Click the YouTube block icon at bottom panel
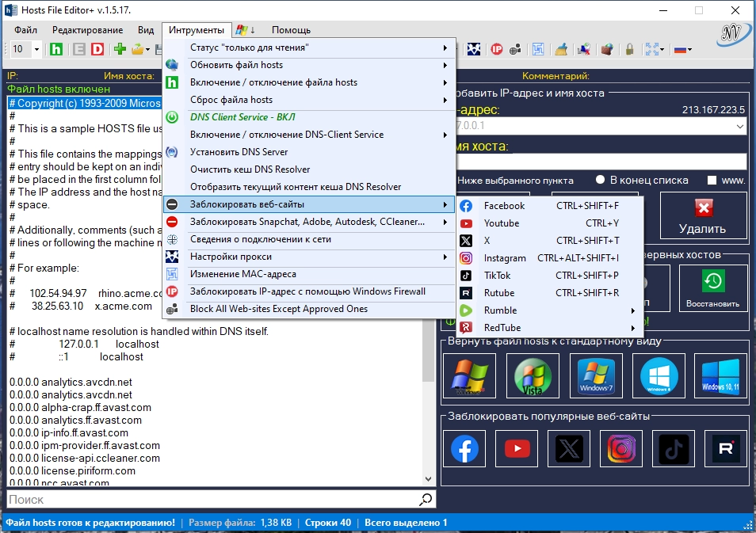 517,450
